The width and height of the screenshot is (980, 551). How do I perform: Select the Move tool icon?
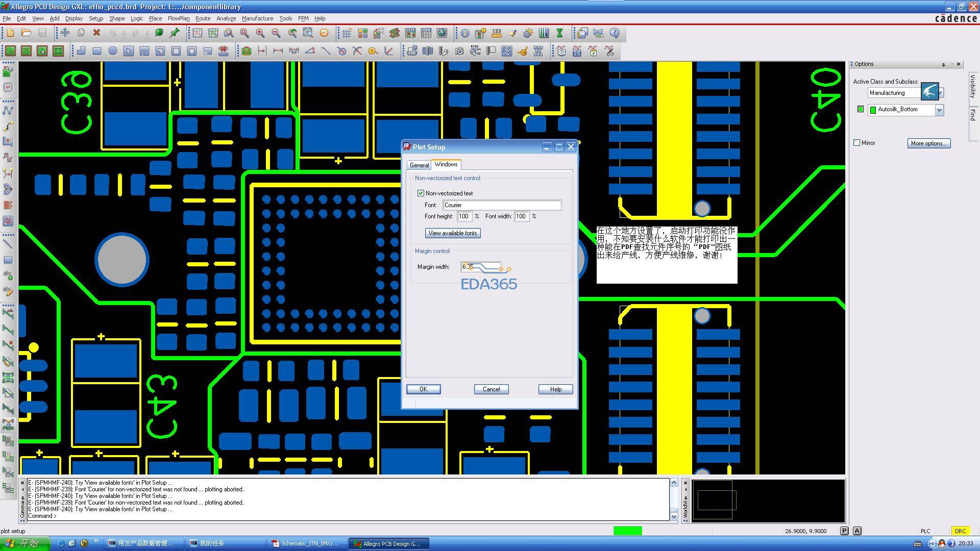pos(65,33)
